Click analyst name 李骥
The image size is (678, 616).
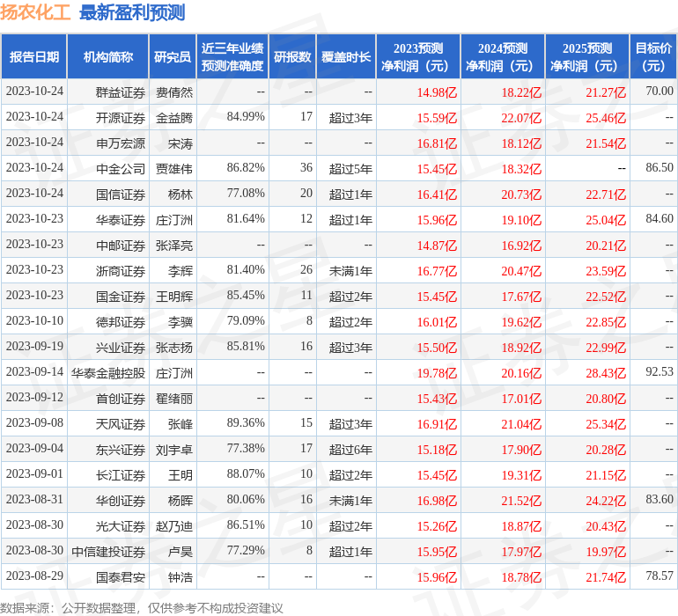181,321
